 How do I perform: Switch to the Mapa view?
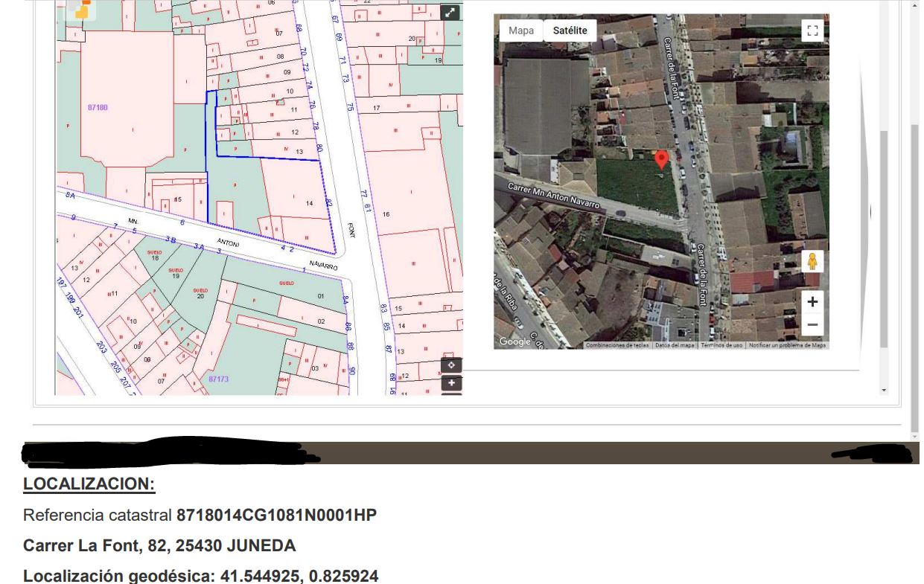coord(521,31)
